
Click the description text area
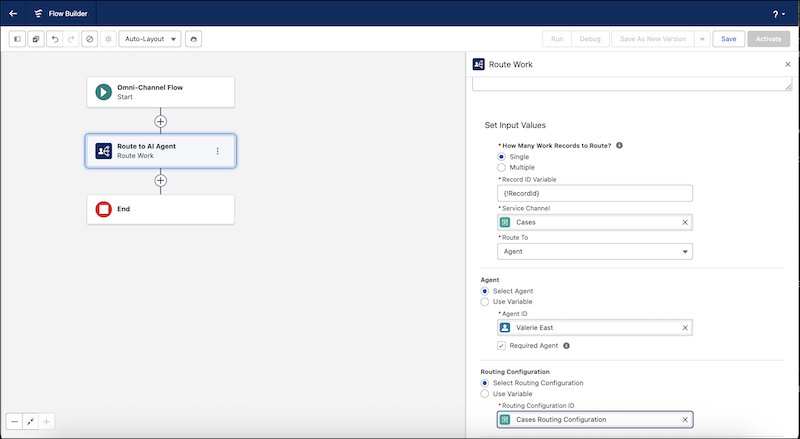point(632,84)
